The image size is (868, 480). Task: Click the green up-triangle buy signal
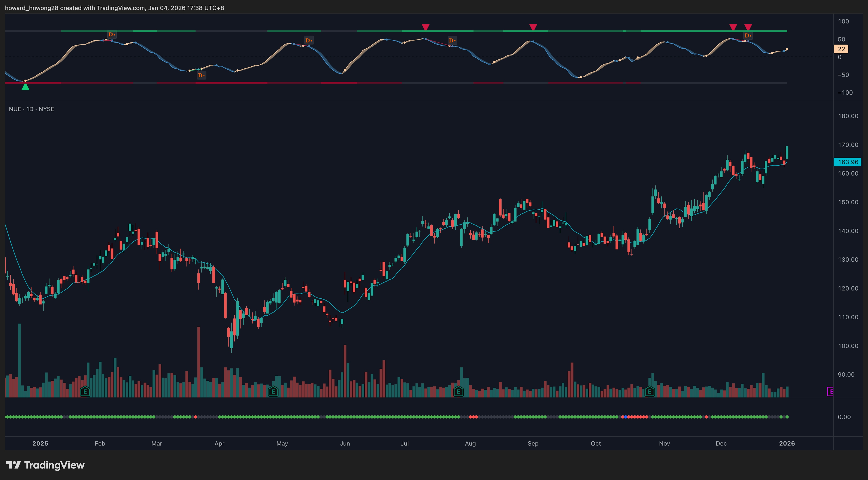(x=25, y=87)
